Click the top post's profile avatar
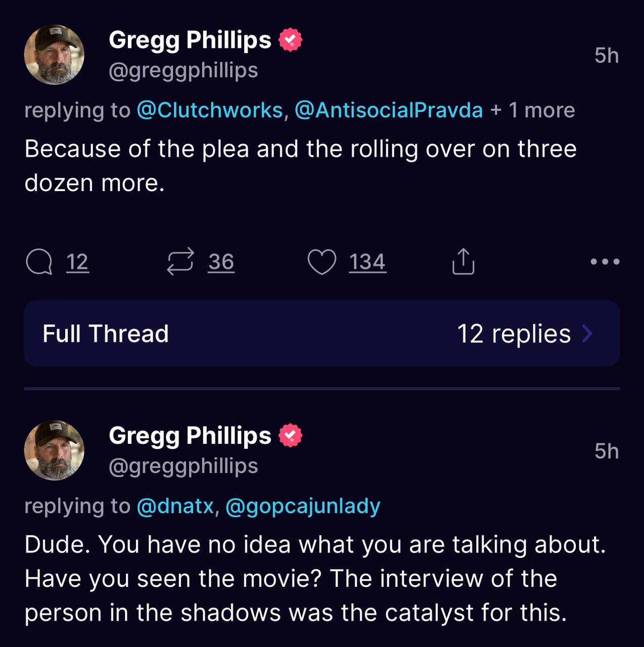This screenshot has width=644, height=647. coord(54,55)
